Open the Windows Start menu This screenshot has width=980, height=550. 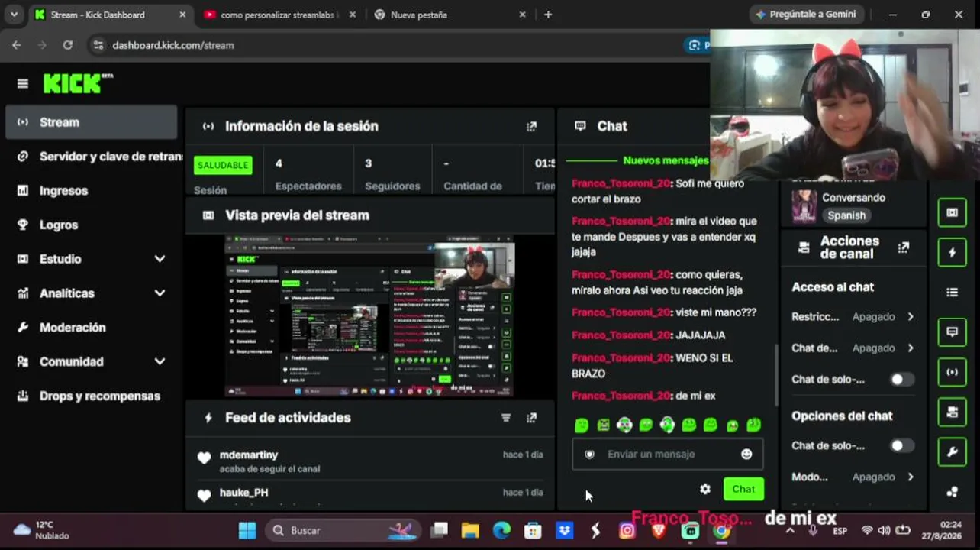click(247, 530)
